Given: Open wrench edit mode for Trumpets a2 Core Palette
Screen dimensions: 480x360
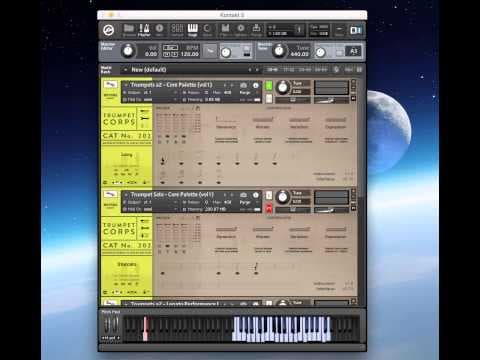Looking at the screenshot, I should tap(110, 85).
